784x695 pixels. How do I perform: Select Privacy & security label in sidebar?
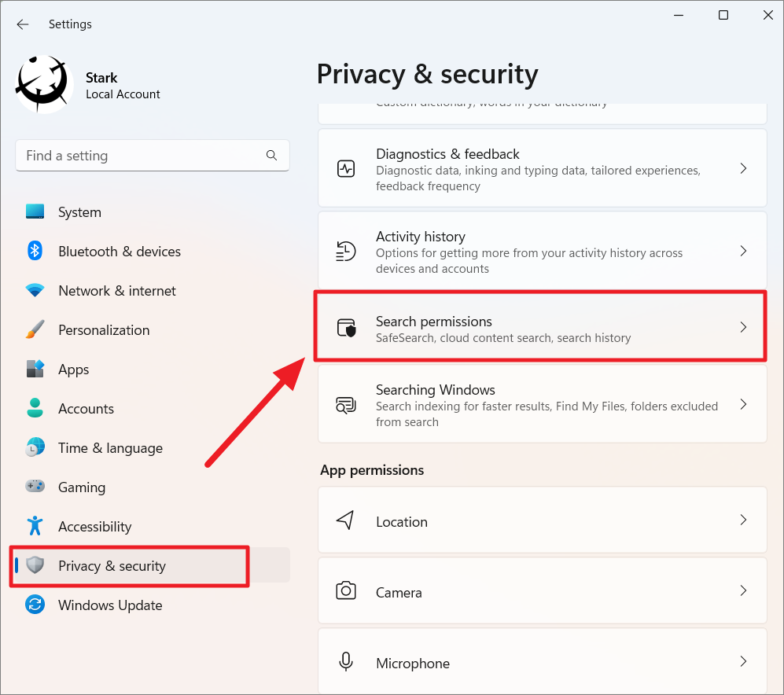(112, 566)
